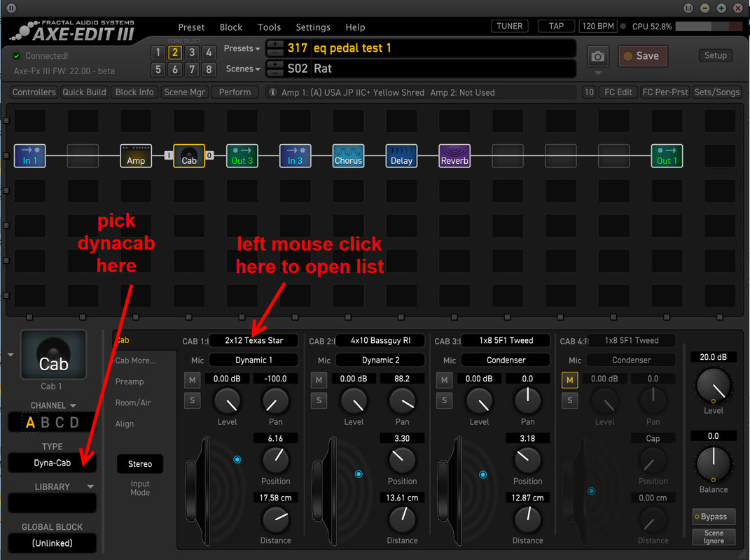Screen dimensions: 750x560
Task: Open the Controllers panel
Action: [x=34, y=92]
